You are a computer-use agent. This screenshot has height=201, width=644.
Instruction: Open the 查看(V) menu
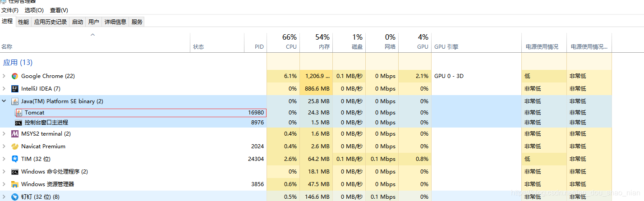tap(59, 10)
